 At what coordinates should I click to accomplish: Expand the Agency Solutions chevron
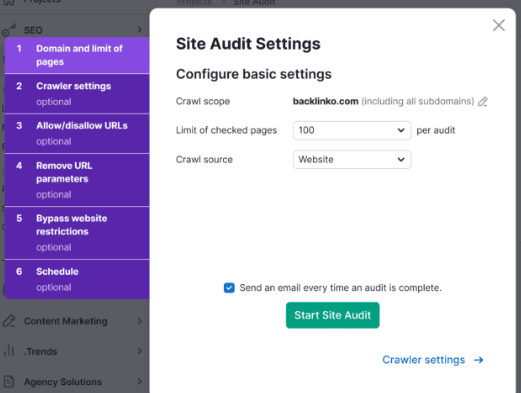pos(139,381)
